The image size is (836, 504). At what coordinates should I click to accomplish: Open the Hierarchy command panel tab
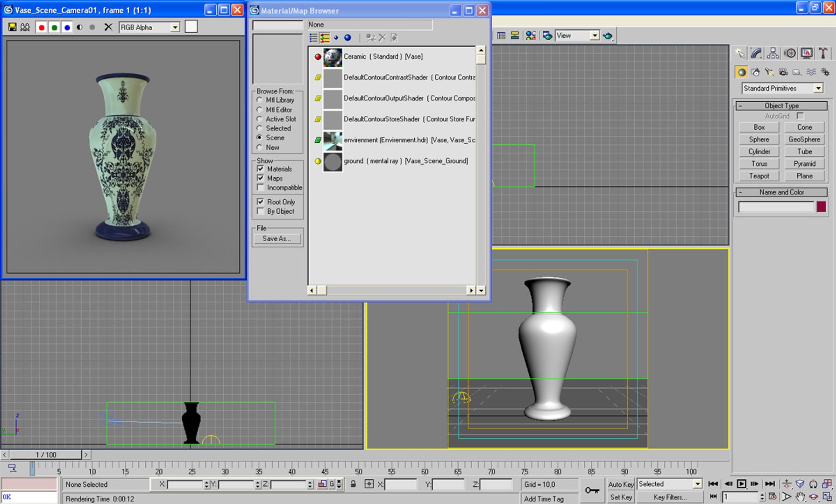point(773,54)
